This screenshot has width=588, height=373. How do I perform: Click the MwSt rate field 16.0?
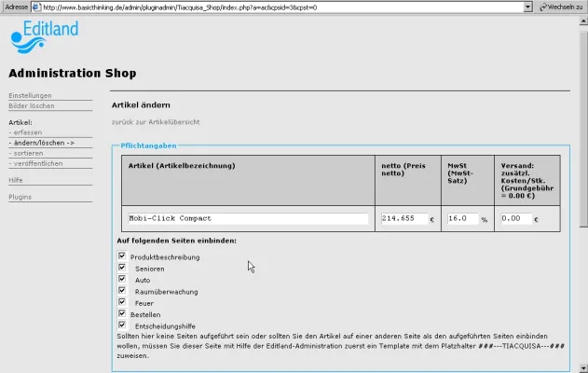(463, 219)
